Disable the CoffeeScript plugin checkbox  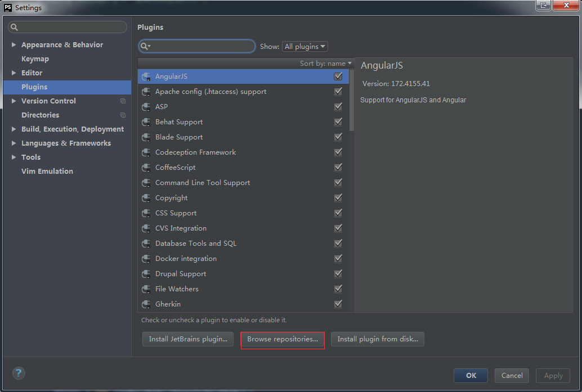338,168
